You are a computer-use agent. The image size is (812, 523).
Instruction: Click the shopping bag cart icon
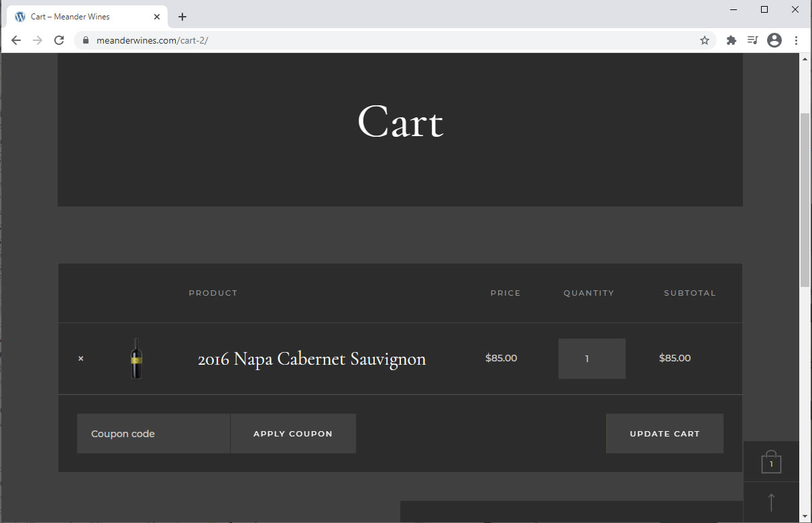tap(771, 462)
